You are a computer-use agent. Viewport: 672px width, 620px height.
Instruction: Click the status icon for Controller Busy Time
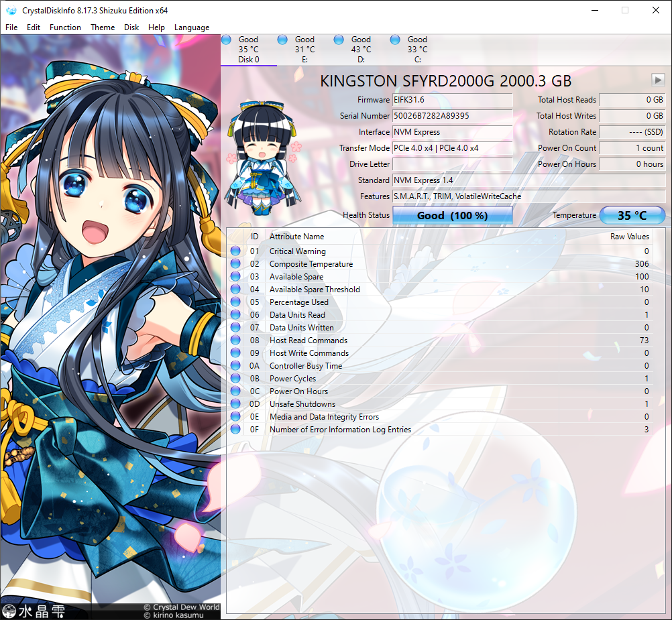coord(235,366)
